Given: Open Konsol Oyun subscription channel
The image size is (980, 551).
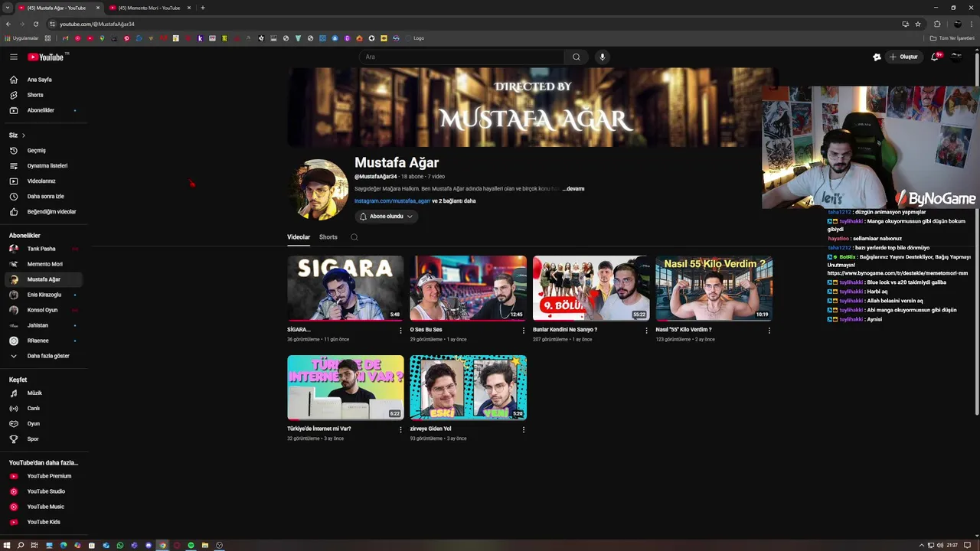Looking at the screenshot, I should pyautogui.click(x=43, y=310).
